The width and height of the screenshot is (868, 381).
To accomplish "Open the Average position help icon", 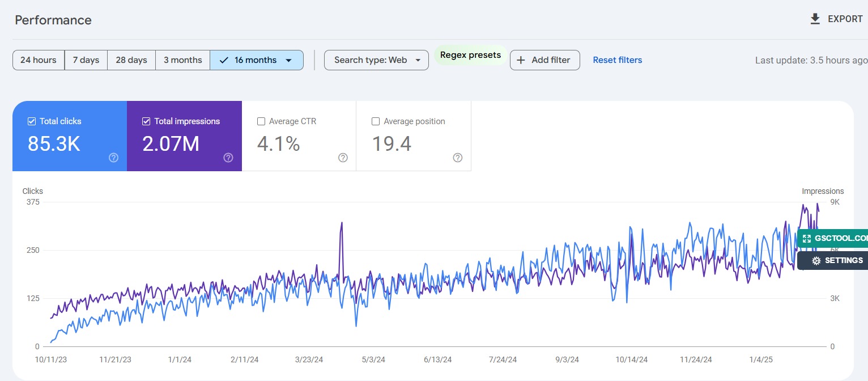I will point(458,158).
